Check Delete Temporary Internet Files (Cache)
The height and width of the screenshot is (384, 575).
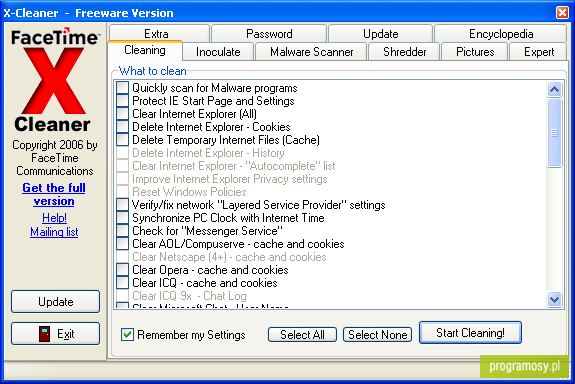(x=122, y=140)
